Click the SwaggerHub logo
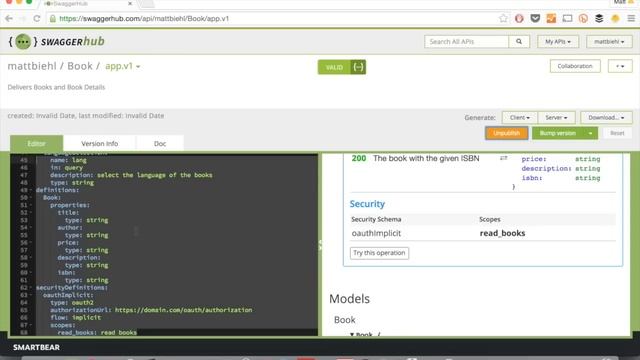Viewport: 640px width, 360px height. (56, 41)
